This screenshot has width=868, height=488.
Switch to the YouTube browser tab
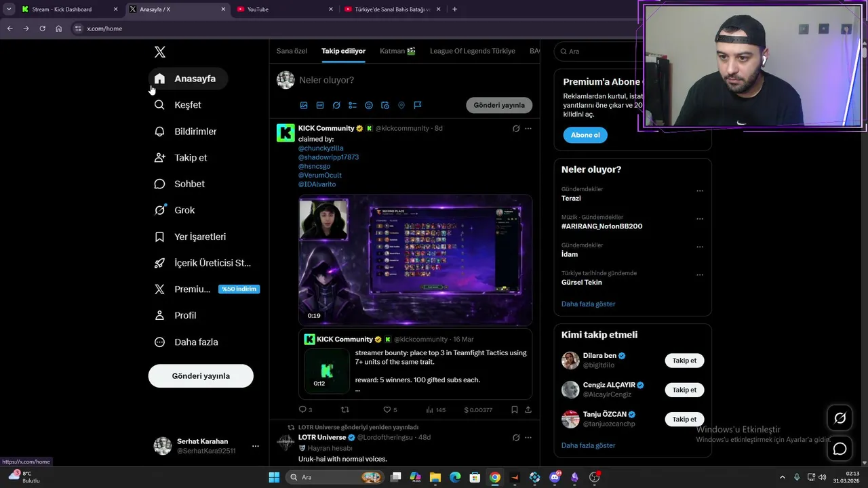(285, 9)
